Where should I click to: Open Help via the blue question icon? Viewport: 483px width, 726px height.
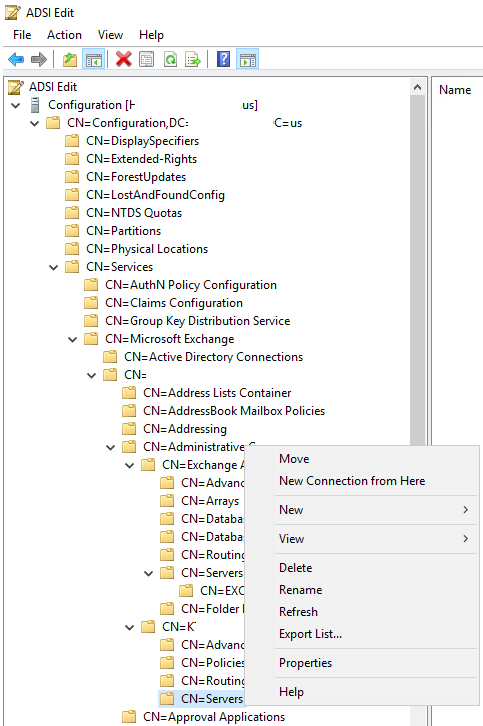pos(224,59)
